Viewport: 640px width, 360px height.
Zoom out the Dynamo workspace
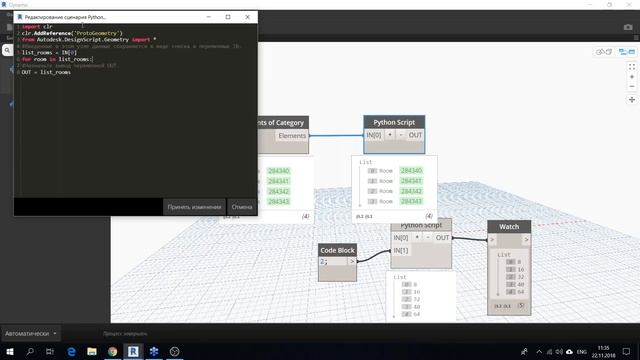point(632,87)
